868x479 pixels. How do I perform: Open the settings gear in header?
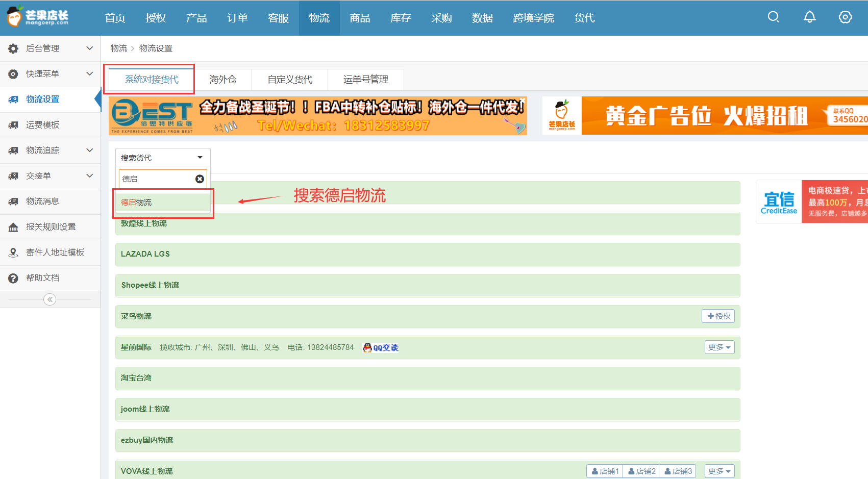click(x=845, y=17)
